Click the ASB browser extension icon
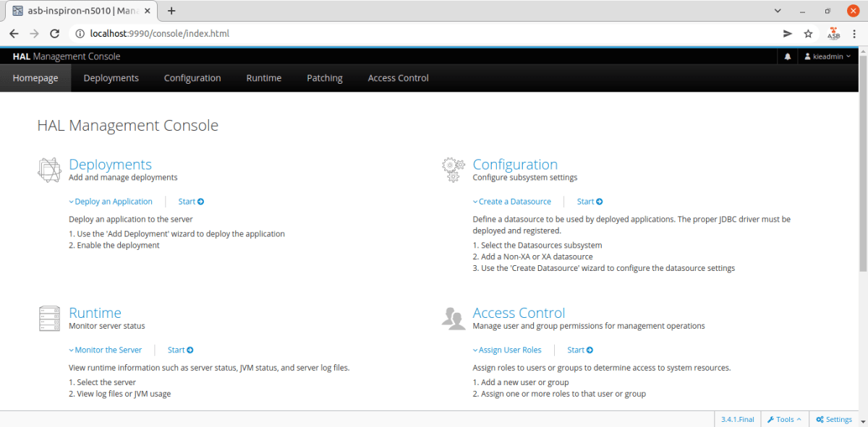 [x=833, y=33]
